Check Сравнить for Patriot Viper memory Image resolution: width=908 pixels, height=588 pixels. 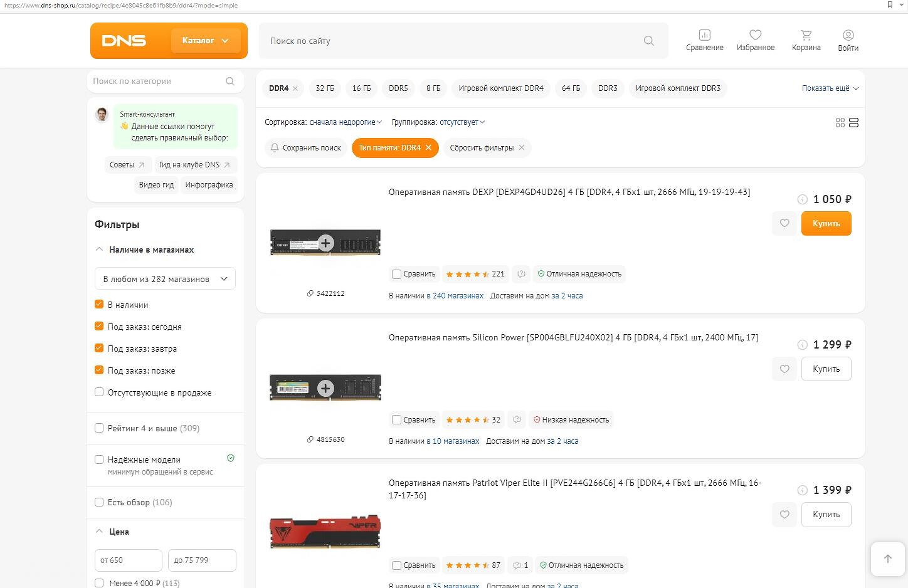point(396,565)
